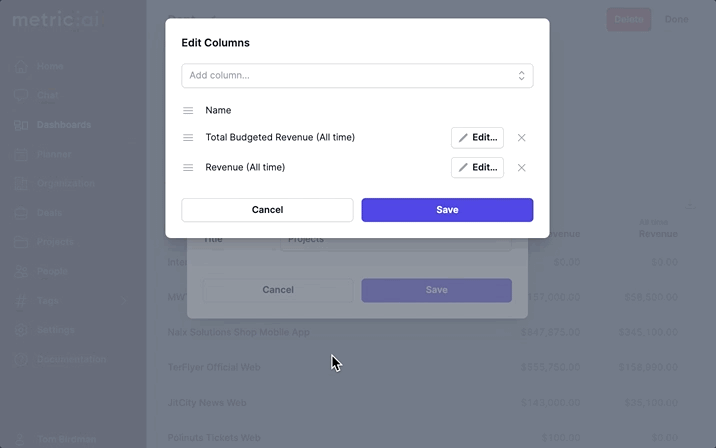
Task: Click Done at the top right
Action: pos(677,19)
